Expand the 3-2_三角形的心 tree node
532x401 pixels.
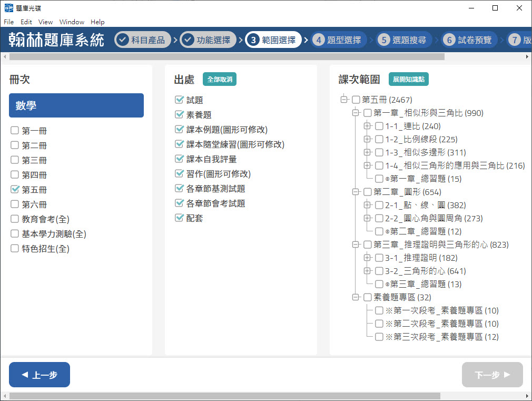367,271
